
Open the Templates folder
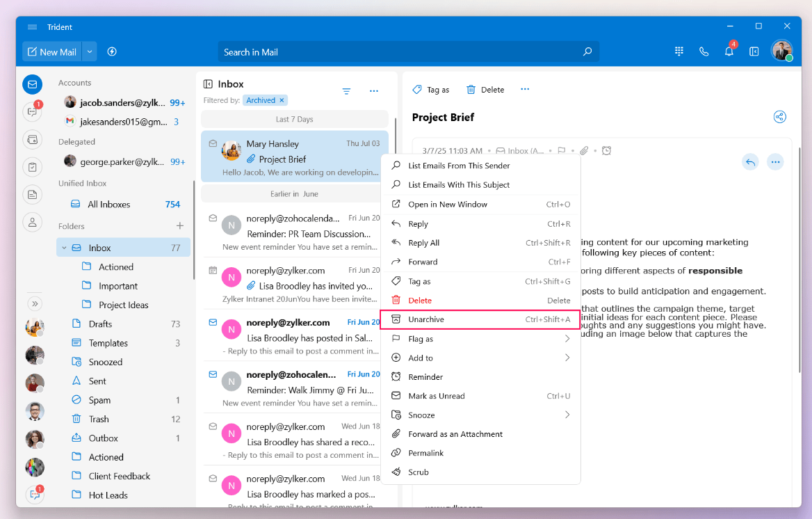coord(124,343)
